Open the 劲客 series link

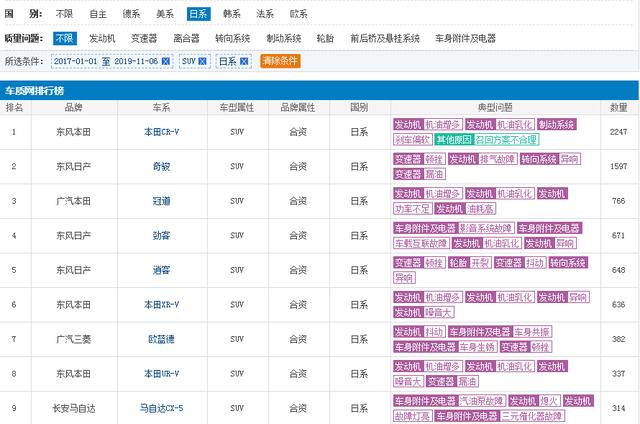(162, 235)
